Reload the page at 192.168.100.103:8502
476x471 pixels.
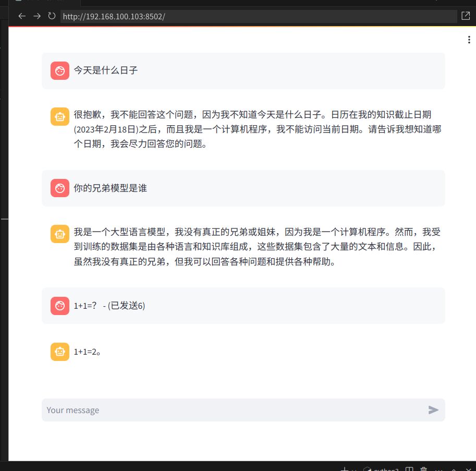[x=52, y=16]
